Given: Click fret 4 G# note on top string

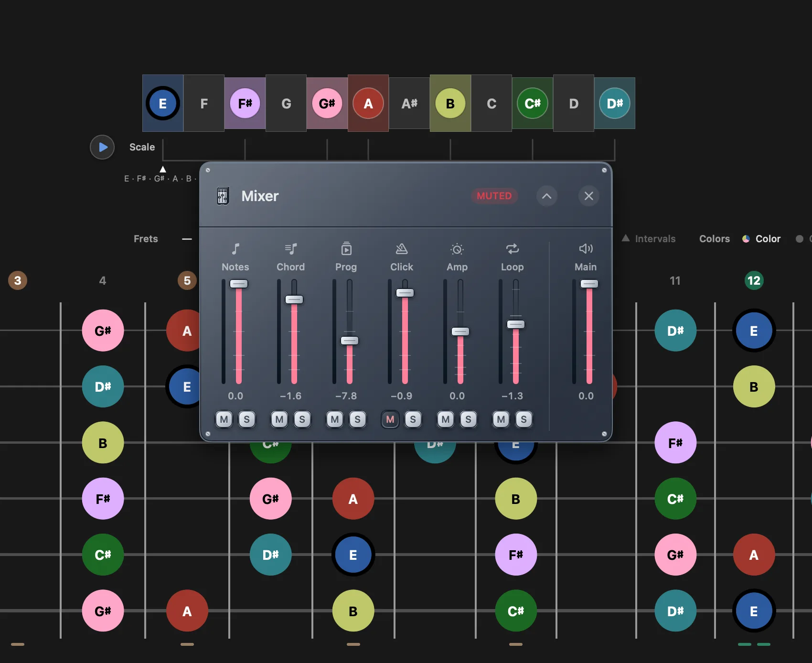Looking at the screenshot, I should point(103,331).
